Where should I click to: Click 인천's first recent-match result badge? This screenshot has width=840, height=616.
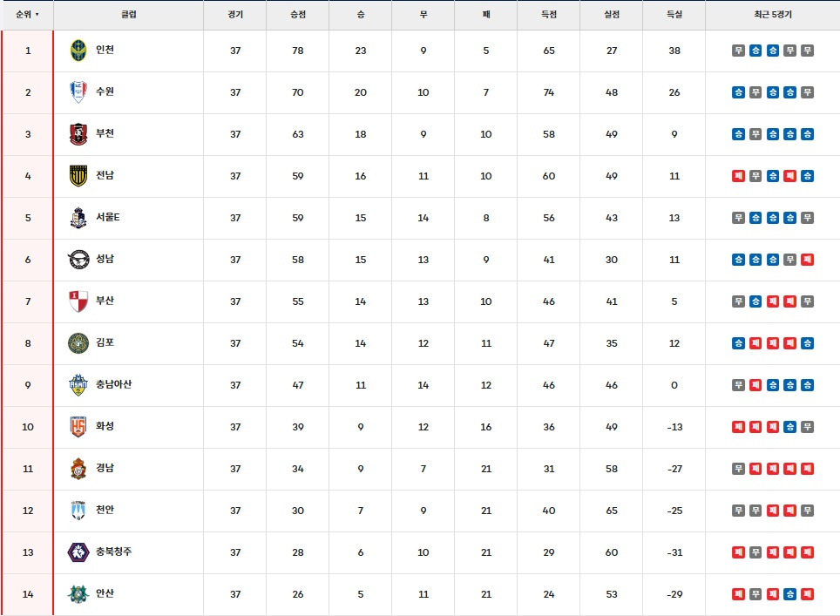coord(738,51)
